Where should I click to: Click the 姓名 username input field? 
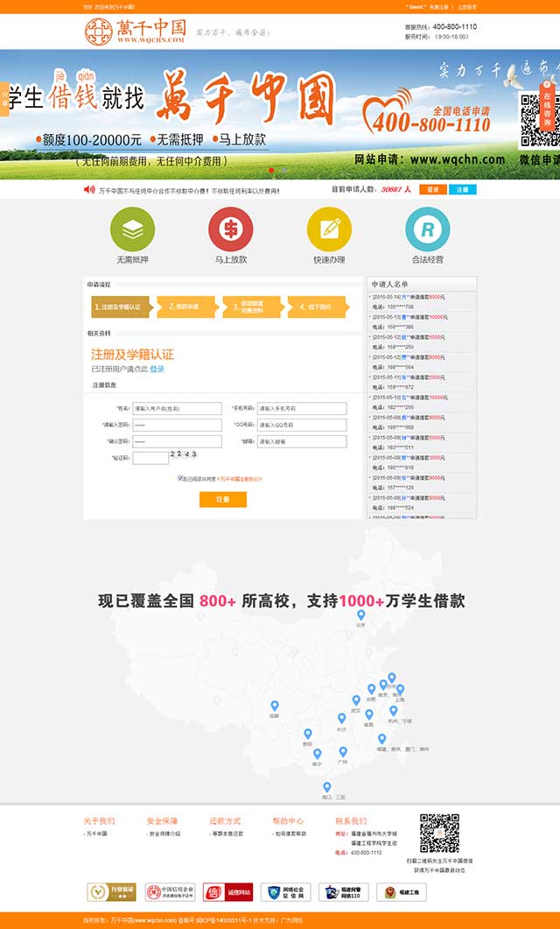point(177,408)
